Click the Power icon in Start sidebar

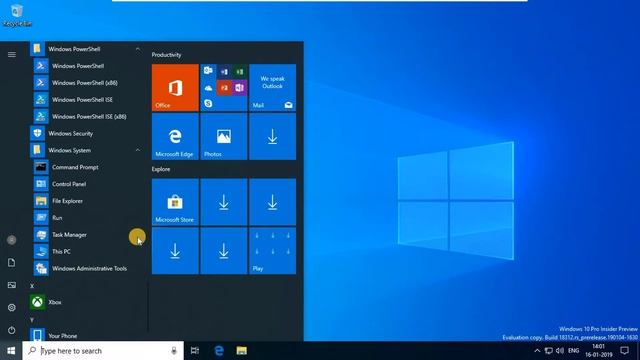[12, 330]
